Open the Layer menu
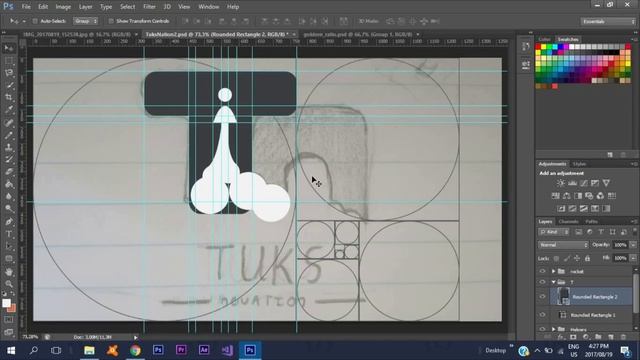This screenshot has width=640, height=360. coord(85,7)
